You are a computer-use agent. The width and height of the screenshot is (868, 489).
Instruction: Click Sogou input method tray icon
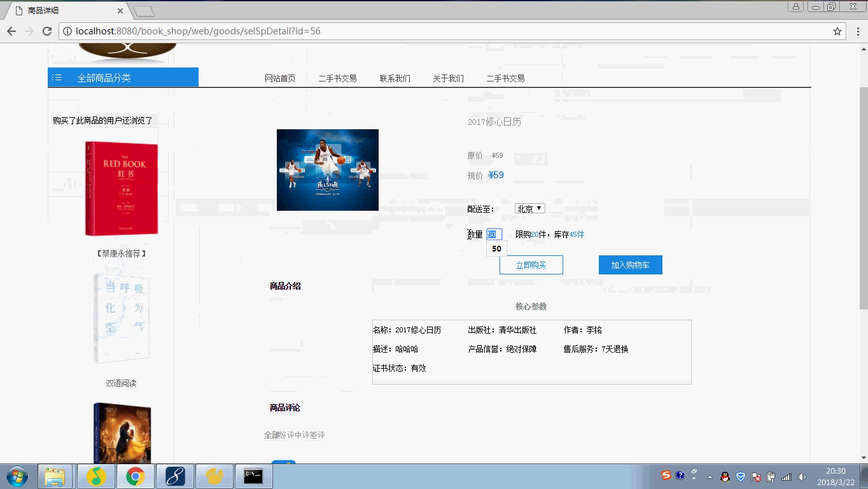pos(666,476)
